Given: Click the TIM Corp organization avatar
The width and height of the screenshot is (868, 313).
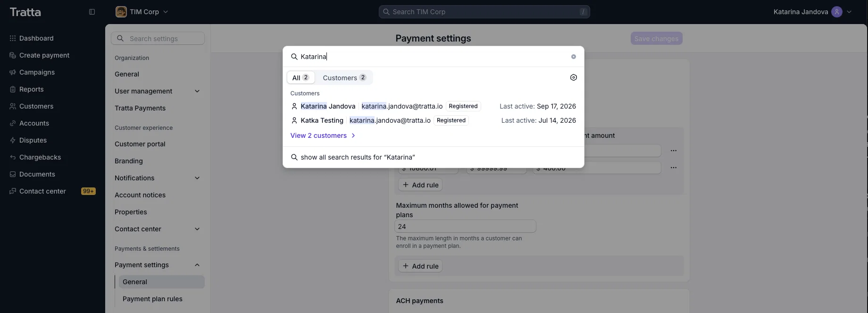Looking at the screenshot, I should 121,12.
